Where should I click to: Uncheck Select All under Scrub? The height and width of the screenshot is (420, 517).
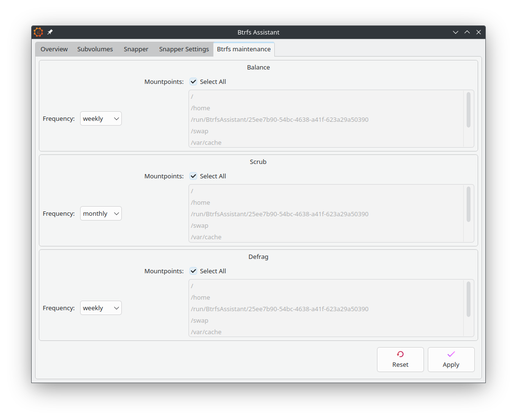point(193,176)
